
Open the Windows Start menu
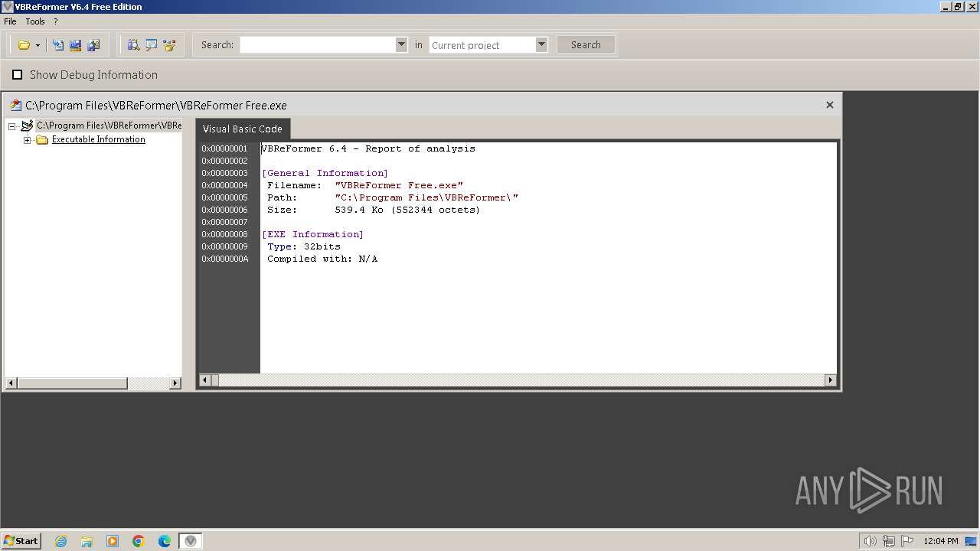point(21,541)
